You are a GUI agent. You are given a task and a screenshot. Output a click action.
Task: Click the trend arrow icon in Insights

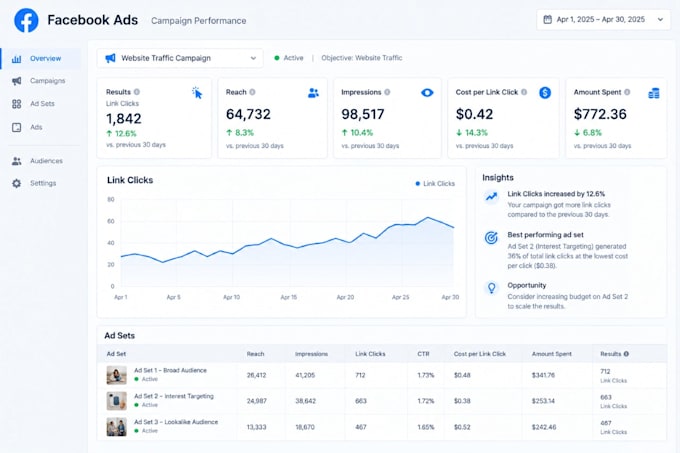tap(491, 197)
